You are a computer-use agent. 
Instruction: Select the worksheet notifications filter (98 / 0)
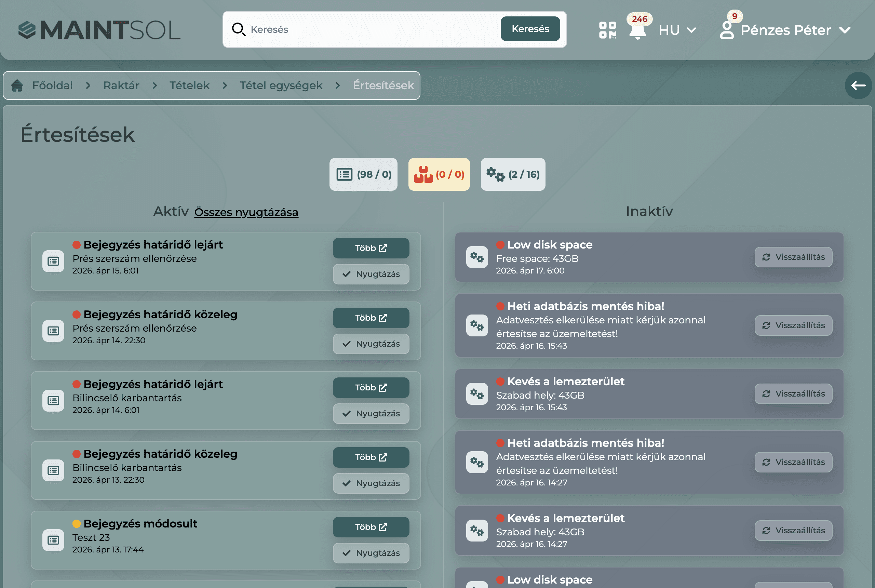363,174
